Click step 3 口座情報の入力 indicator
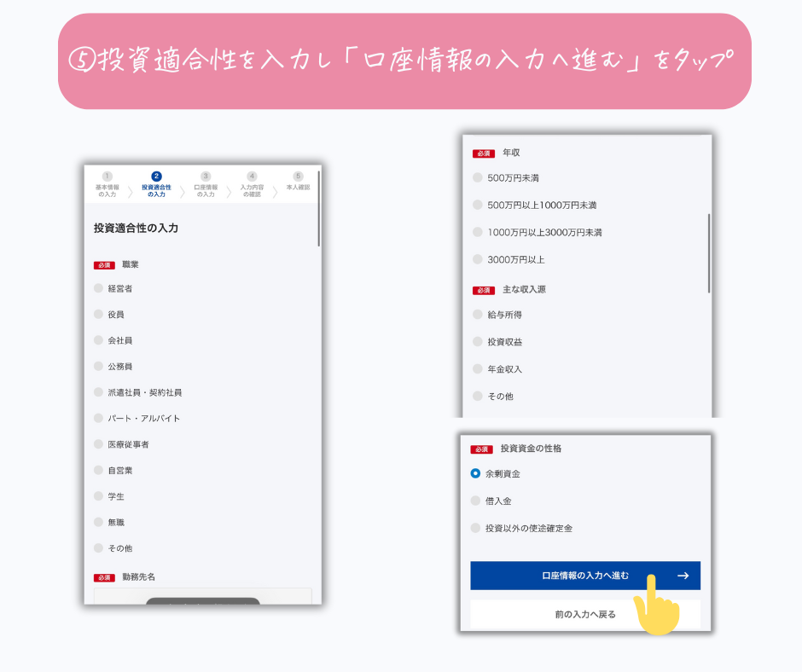The image size is (802, 672). [x=206, y=185]
